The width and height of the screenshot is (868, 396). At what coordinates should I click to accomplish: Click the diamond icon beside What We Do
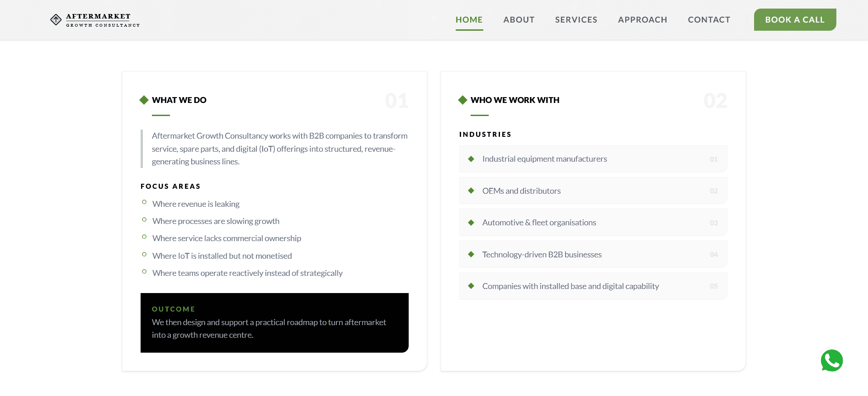(144, 100)
